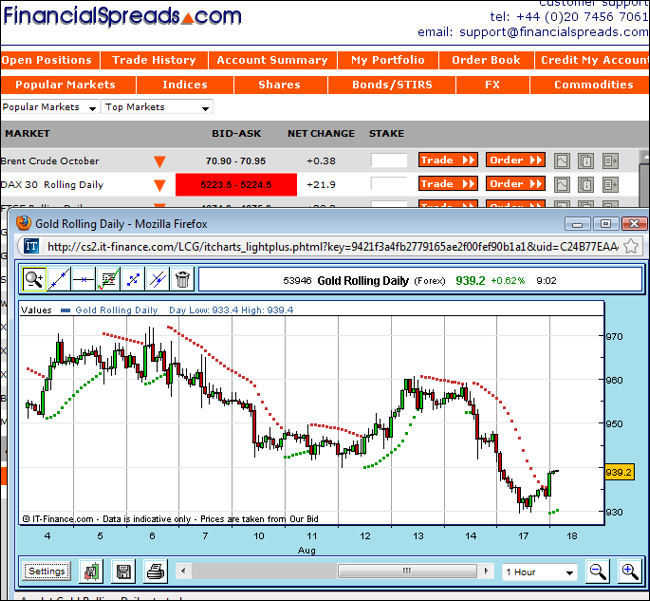Select the parallel channel drawing tool

[x=158, y=279]
